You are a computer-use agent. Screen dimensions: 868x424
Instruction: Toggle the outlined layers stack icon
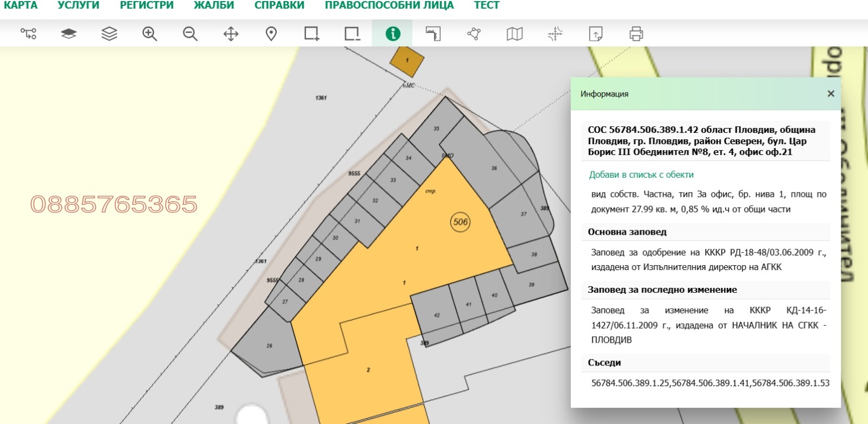(x=109, y=34)
